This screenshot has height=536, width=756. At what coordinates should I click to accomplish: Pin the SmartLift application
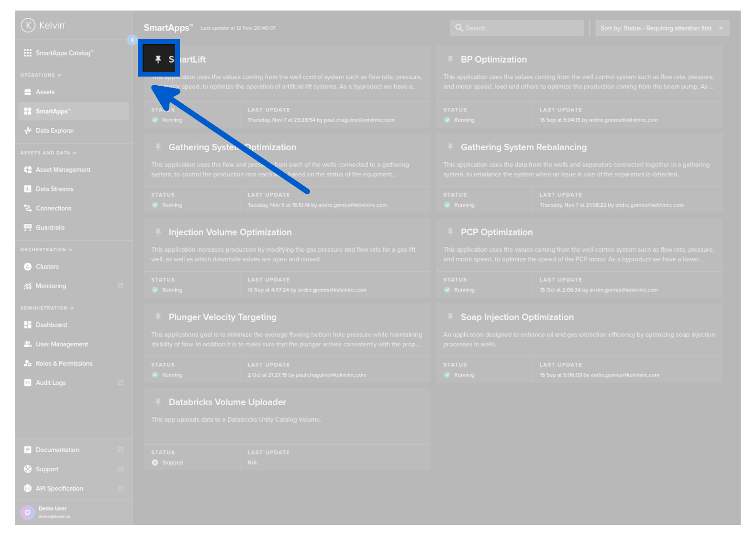[158, 59]
